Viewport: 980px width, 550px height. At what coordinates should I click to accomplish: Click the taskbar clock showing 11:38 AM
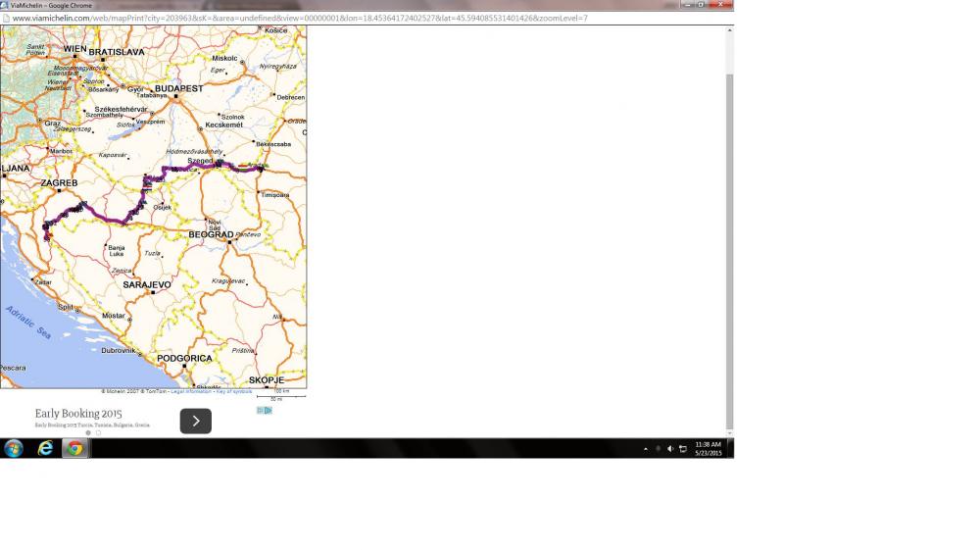[708, 449]
